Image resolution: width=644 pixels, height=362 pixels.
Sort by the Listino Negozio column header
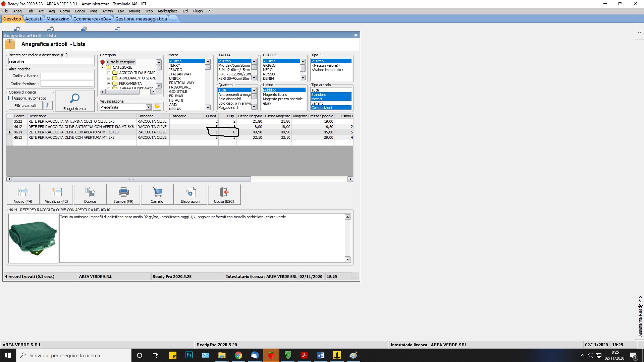(250, 116)
